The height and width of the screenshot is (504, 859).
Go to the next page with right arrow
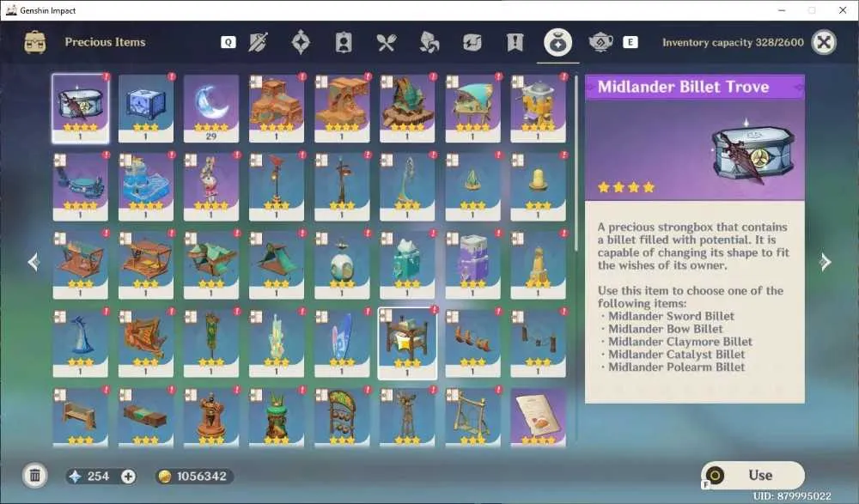point(825,262)
